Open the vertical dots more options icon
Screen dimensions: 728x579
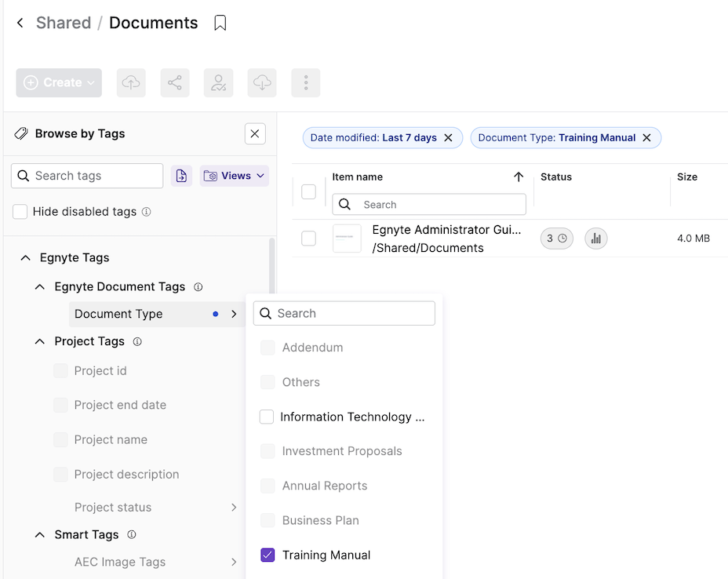tap(305, 82)
